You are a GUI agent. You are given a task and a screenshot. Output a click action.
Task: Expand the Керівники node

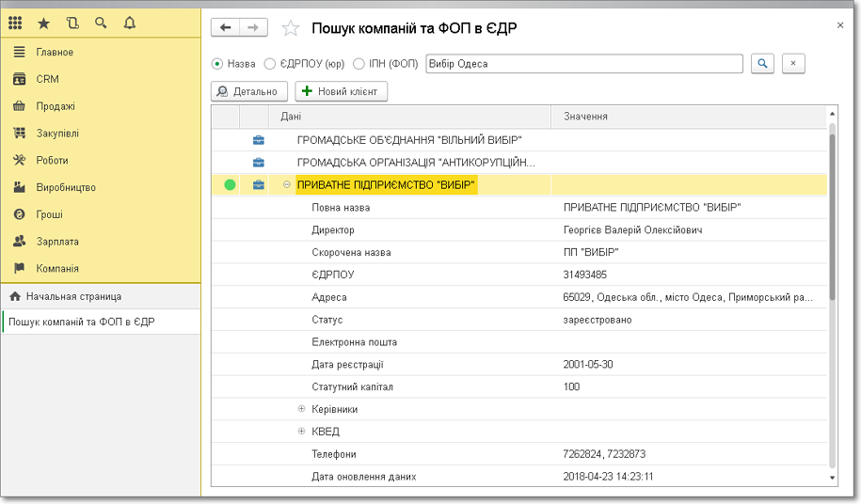[x=302, y=409]
